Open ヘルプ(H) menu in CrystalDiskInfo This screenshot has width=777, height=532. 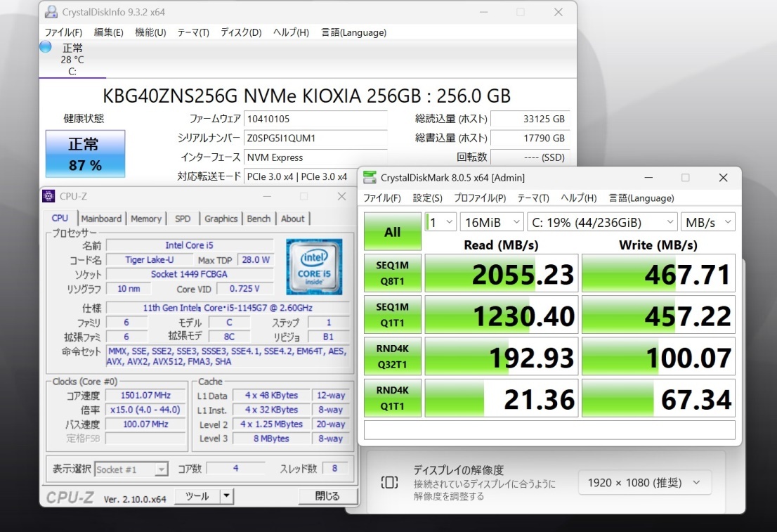pyautogui.click(x=291, y=33)
